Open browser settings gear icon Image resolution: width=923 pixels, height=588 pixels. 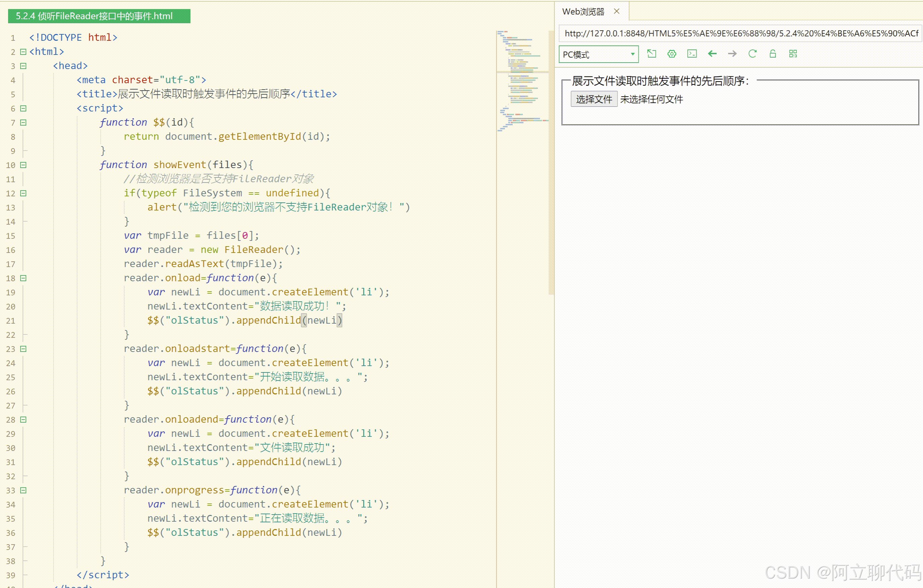point(672,54)
